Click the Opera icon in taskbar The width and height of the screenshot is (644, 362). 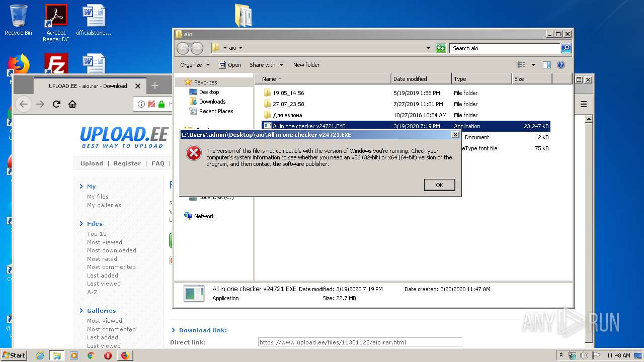click(108, 355)
